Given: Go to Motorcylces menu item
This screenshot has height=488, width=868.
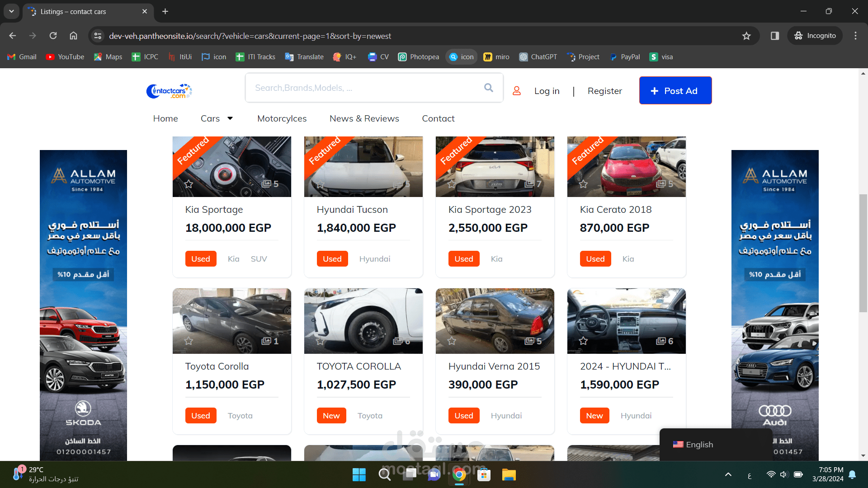Looking at the screenshot, I should (282, 118).
